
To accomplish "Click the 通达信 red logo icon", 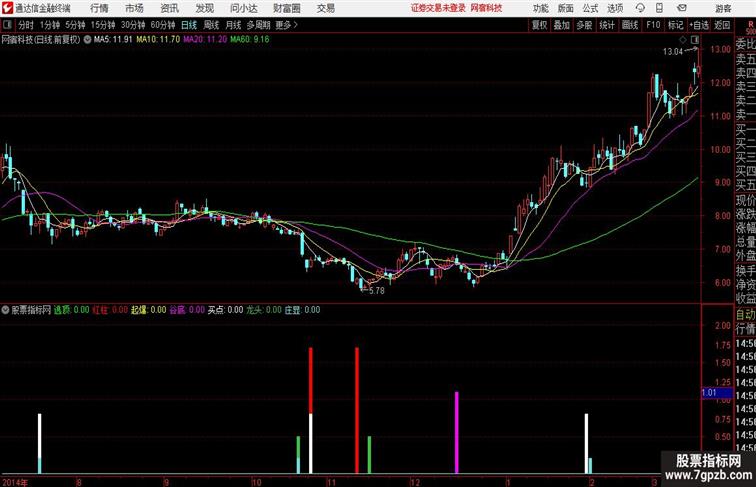I will pyautogui.click(x=7, y=8).
